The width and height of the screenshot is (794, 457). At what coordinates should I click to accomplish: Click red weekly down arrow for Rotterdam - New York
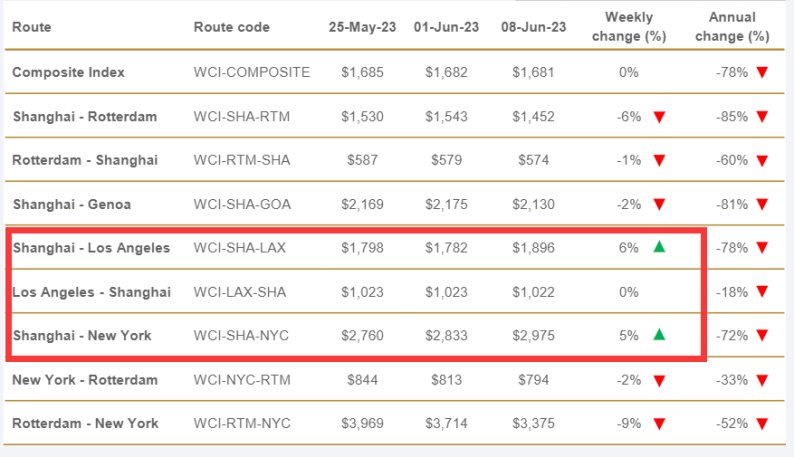[x=659, y=424]
